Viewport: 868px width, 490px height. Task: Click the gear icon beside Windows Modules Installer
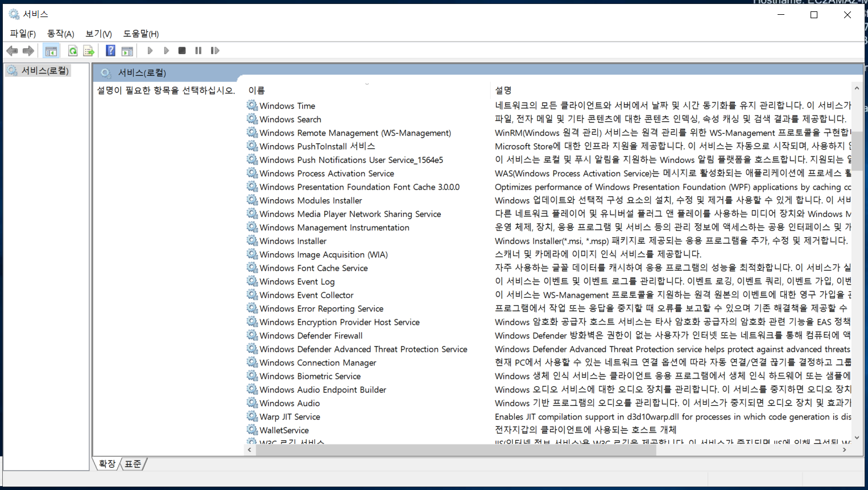[x=252, y=200]
